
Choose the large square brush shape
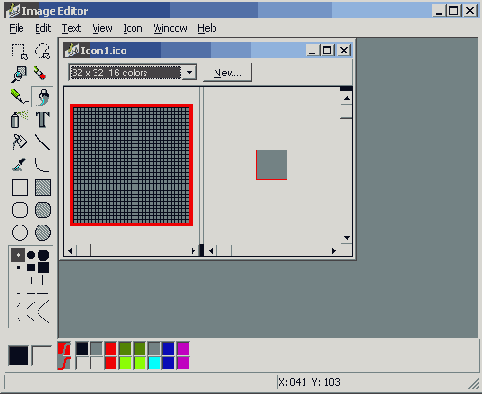(43, 267)
